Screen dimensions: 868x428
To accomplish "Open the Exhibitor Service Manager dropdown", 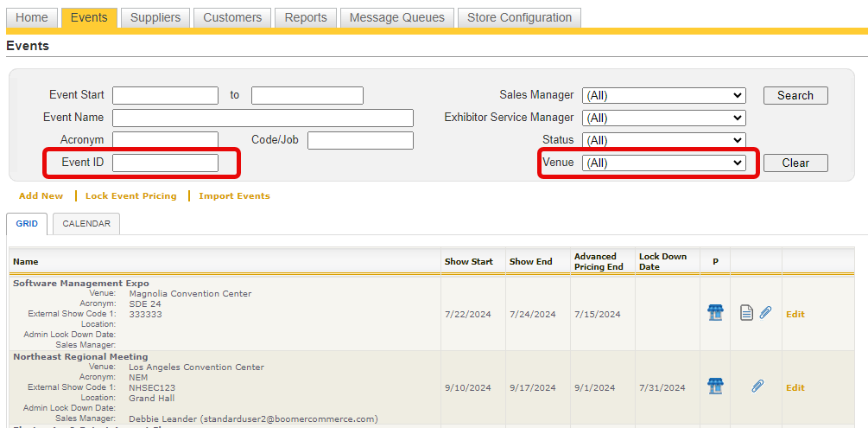I will (663, 118).
